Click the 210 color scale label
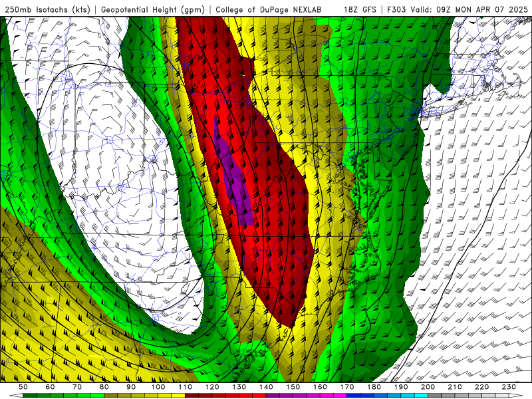The image size is (532, 399). click(456, 387)
